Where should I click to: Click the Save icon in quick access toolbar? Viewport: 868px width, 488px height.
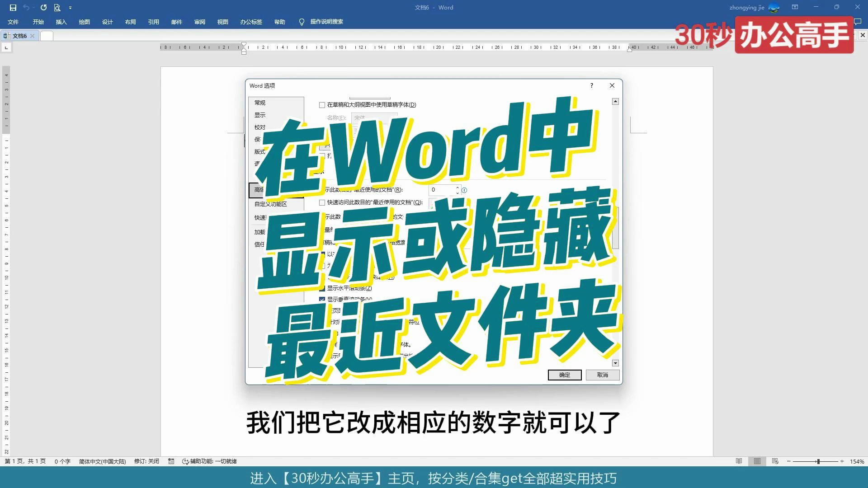pyautogui.click(x=13, y=8)
